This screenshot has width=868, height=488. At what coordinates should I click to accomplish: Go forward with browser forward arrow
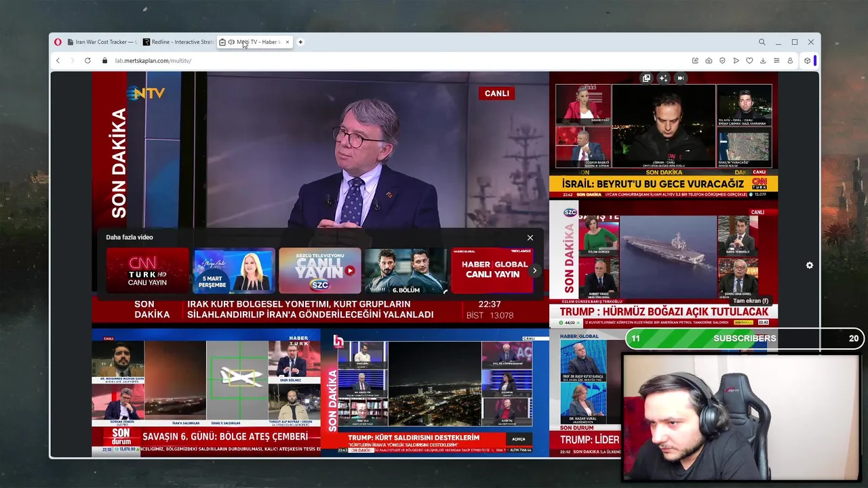click(x=73, y=60)
